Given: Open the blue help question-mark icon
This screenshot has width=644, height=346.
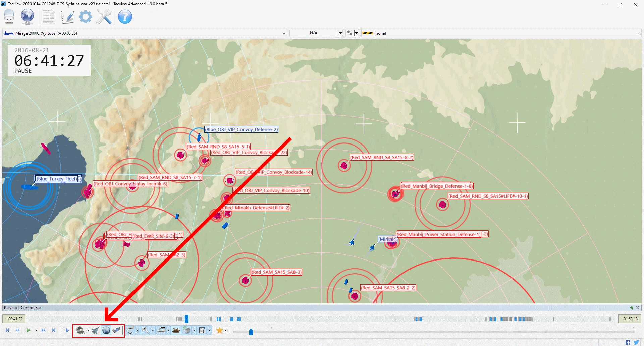Looking at the screenshot, I should [125, 17].
